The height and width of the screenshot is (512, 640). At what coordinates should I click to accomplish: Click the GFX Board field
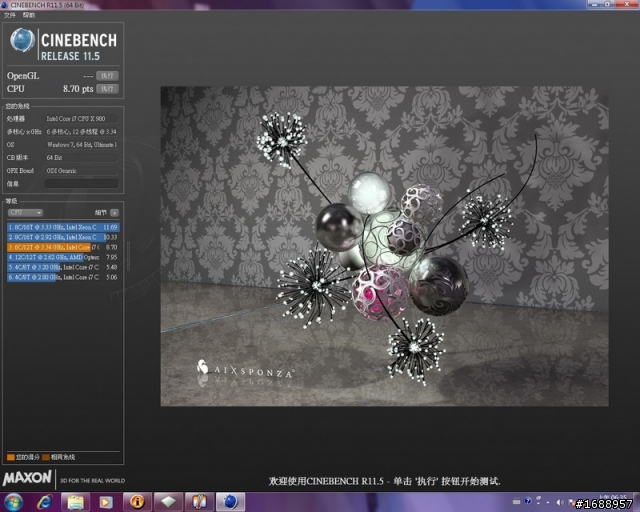point(82,171)
